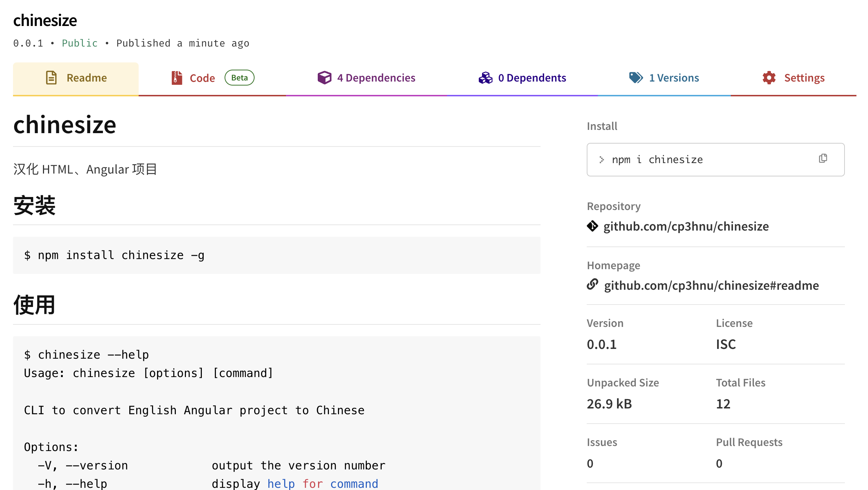The width and height of the screenshot is (868, 490).
Task: Click the Versions tag icon
Action: (636, 78)
